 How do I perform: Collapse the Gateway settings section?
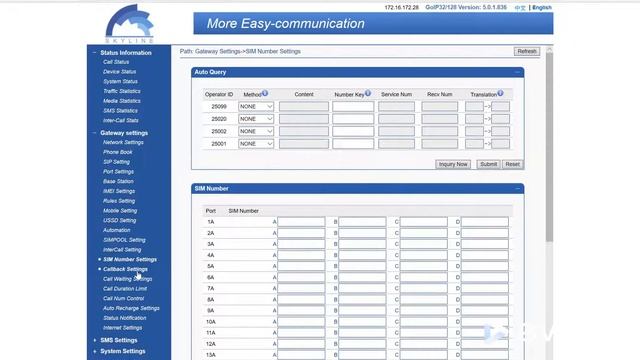[95, 133]
